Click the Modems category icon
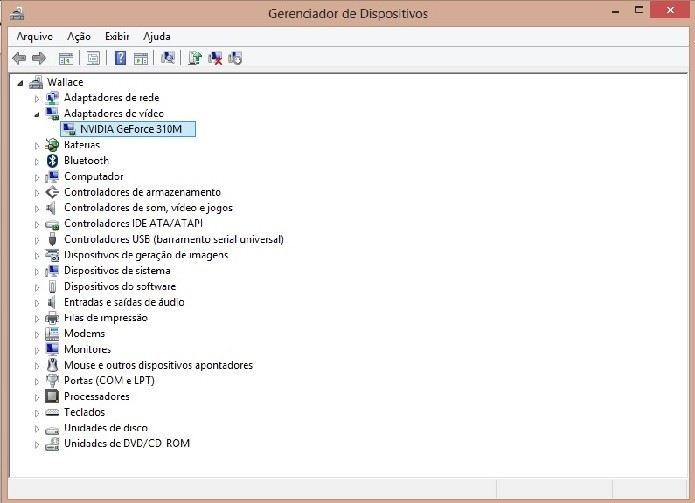 click(52, 333)
